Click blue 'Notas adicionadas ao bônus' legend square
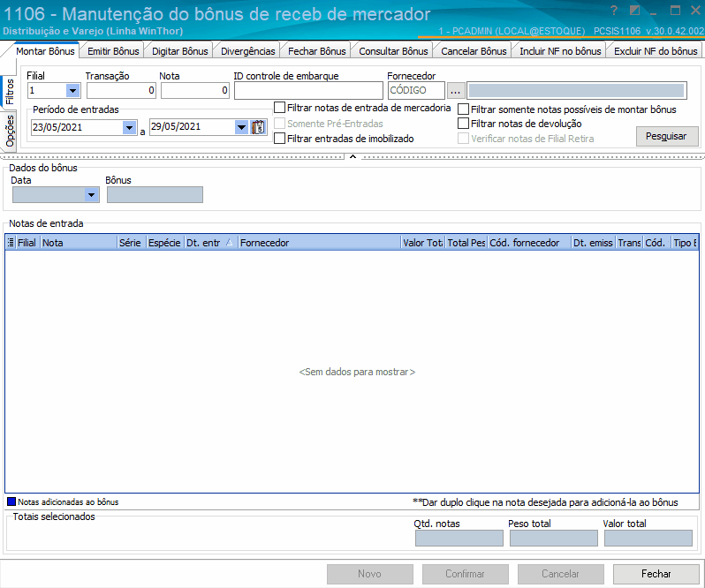The image size is (705, 588). (11, 501)
